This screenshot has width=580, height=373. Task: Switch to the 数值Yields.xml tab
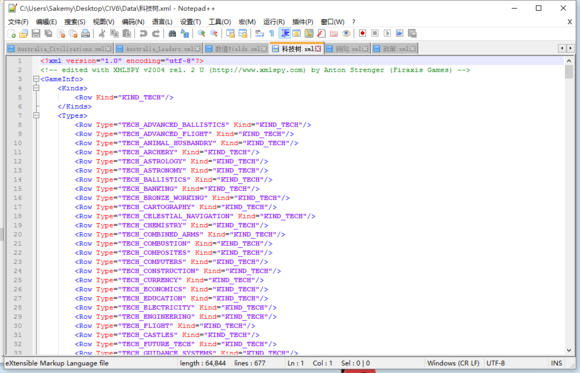236,48
